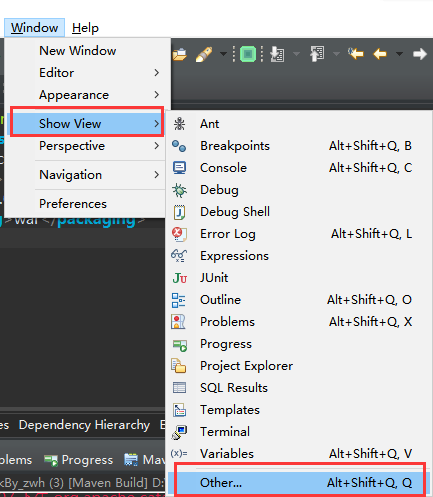Open the Ant view from the list
The image size is (433, 497).
pyautogui.click(x=298, y=124)
